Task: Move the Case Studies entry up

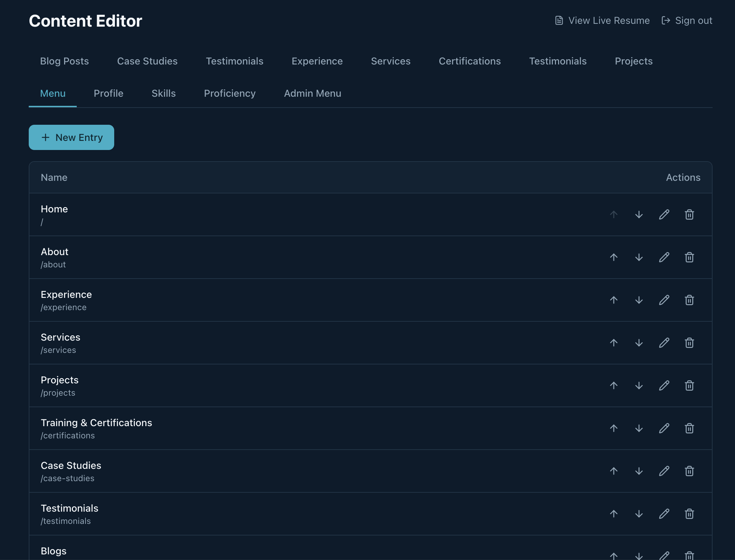Action: pos(614,471)
